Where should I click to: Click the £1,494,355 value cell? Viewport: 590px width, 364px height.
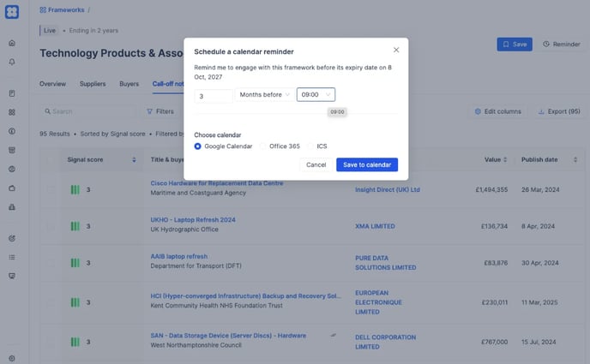click(491, 189)
